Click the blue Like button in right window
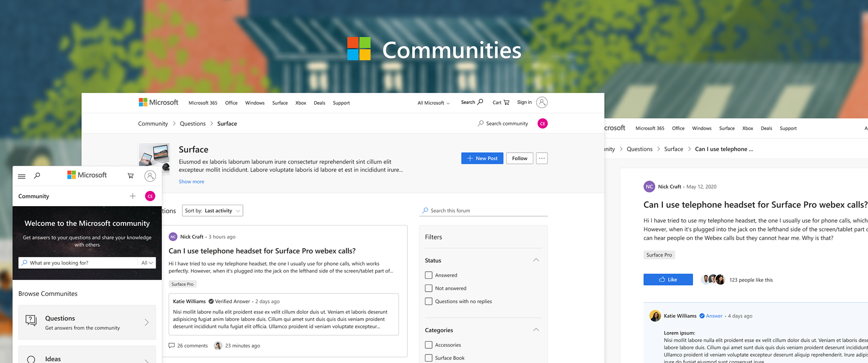This screenshot has width=868, height=363. coord(668,279)
